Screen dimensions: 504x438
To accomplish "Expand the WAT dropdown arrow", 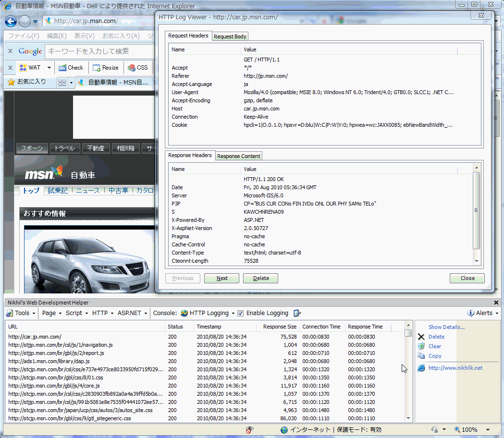I will 49,68.
